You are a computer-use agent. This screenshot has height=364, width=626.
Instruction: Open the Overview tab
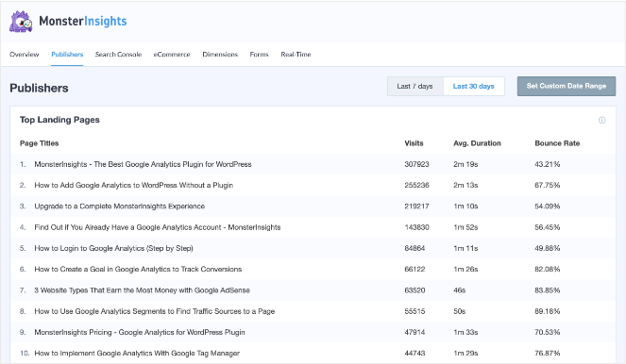click(25, 55)
